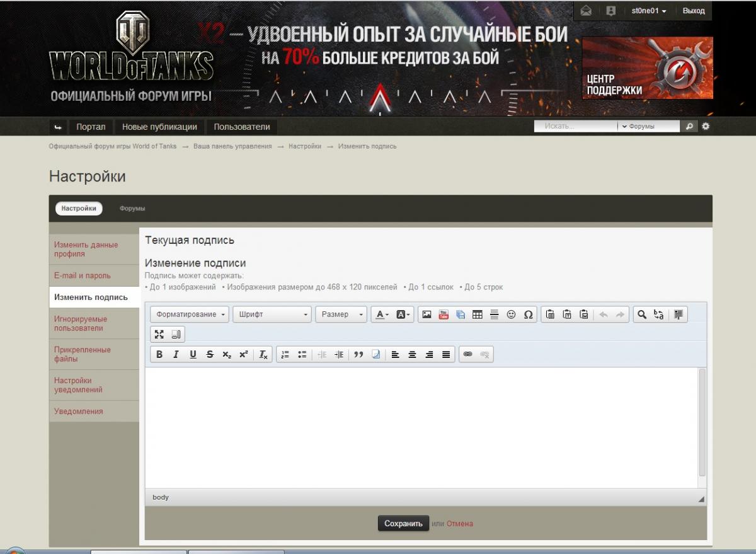Image resolution: width=756 pixels, height=554 pixels.
Task: Align text to the left
Action: click(395, 354)
